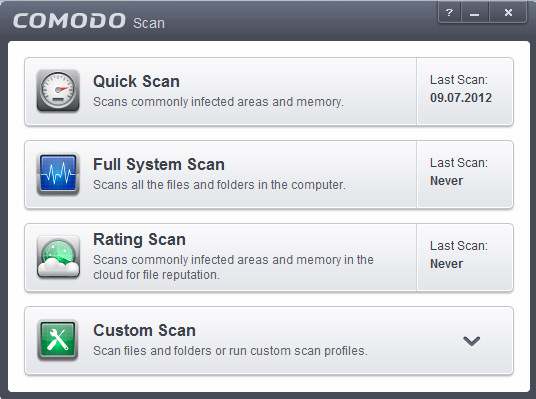Click the Full System Scan monitor icon
536x399 pixels.
click(x=58, y=174)
